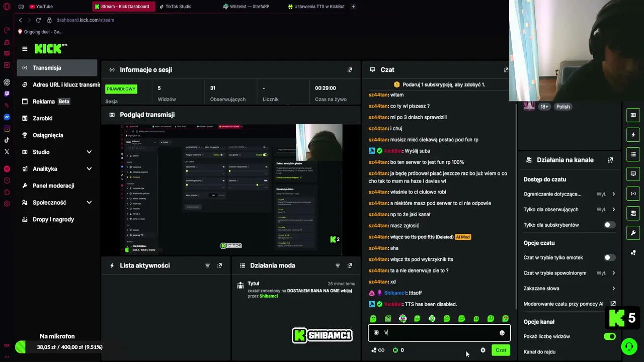Open Zarobki in the sidebar

tap(57, 118)
